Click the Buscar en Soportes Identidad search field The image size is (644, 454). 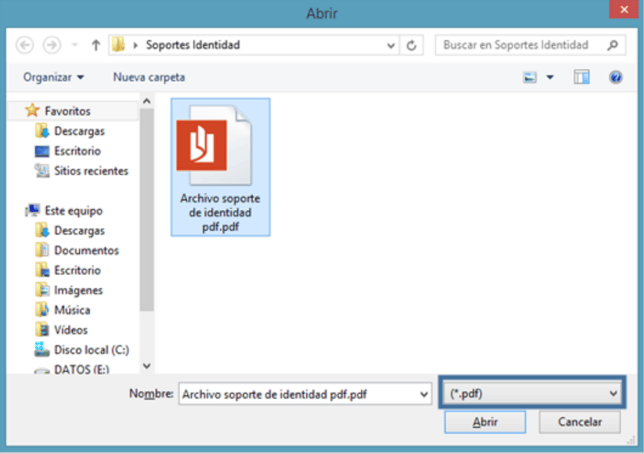520,46
